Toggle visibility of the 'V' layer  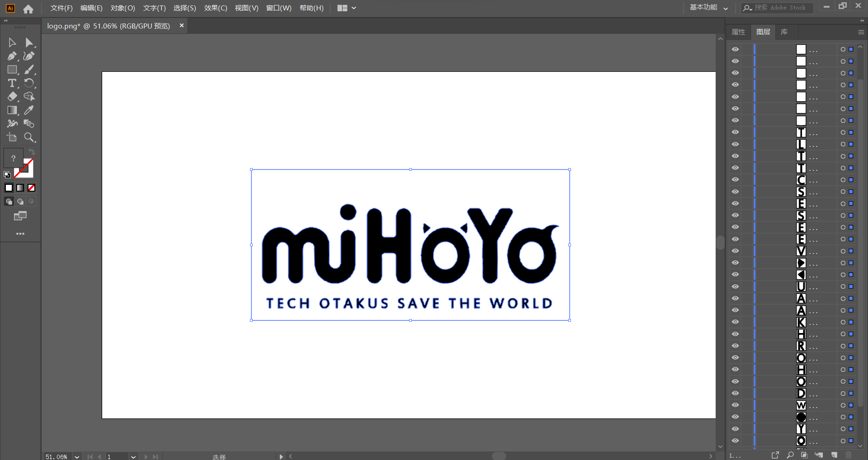pyautogui.click(x=736, y=251)
